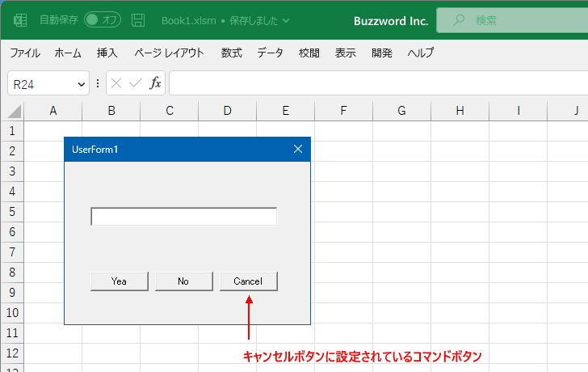Click the Yea button
The height and width of the screenshot is (372, 588).
120,281
